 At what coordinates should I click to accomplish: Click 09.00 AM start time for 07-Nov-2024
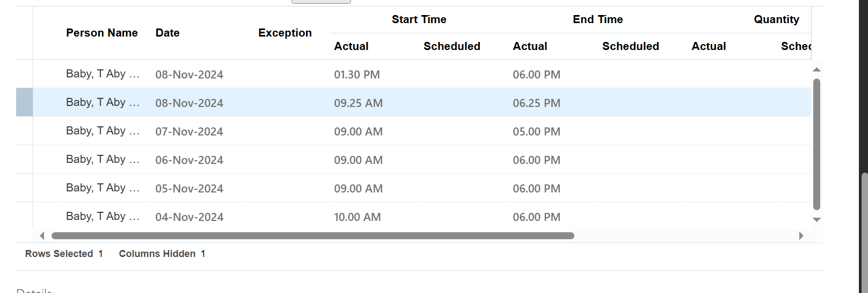pos(359,132)
